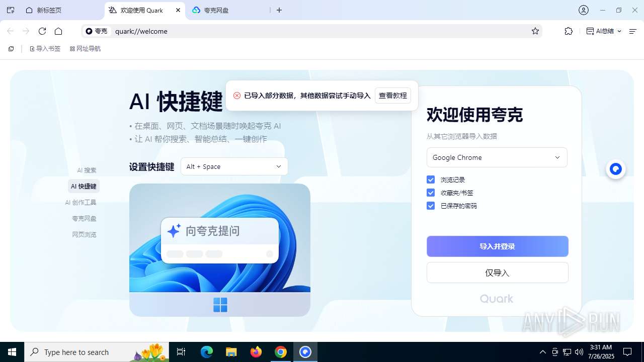Click the bookmarks bar collapse icon
This screenshot has height=362, width=644.
point(11,49)
